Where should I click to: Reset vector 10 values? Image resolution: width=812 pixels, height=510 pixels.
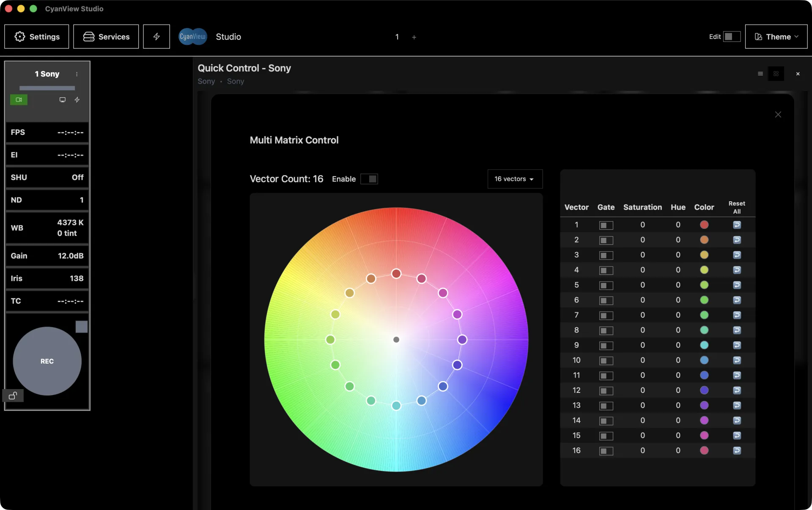coord(737,360)
